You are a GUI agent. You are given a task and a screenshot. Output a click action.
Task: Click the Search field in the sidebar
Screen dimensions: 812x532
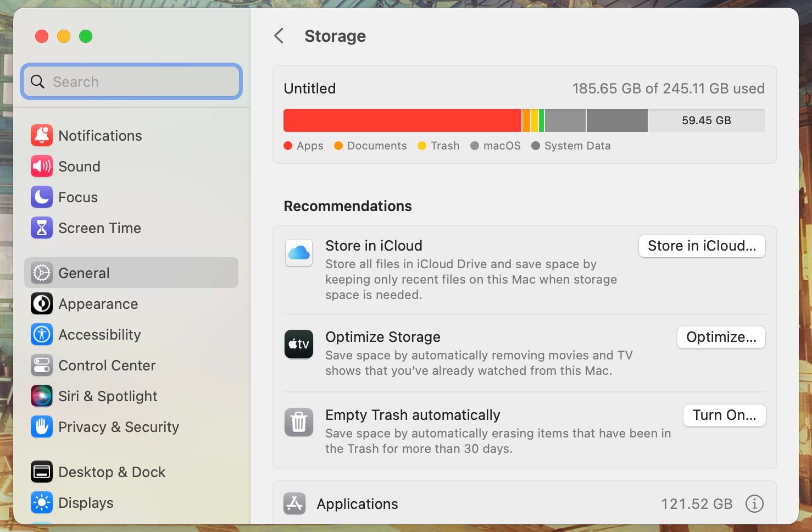pos(131,81)
